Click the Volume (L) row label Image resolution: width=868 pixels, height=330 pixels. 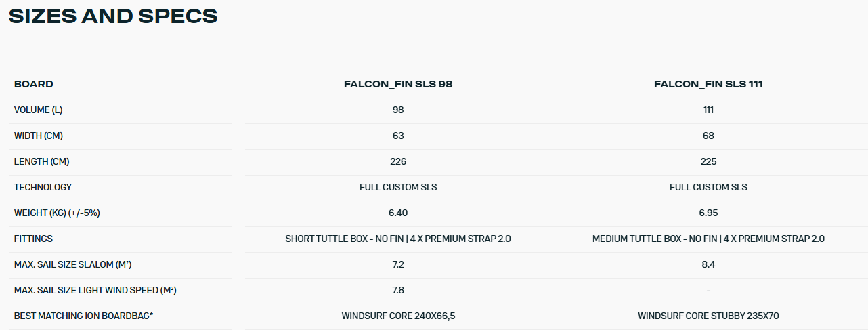click(x=38, y=110)
